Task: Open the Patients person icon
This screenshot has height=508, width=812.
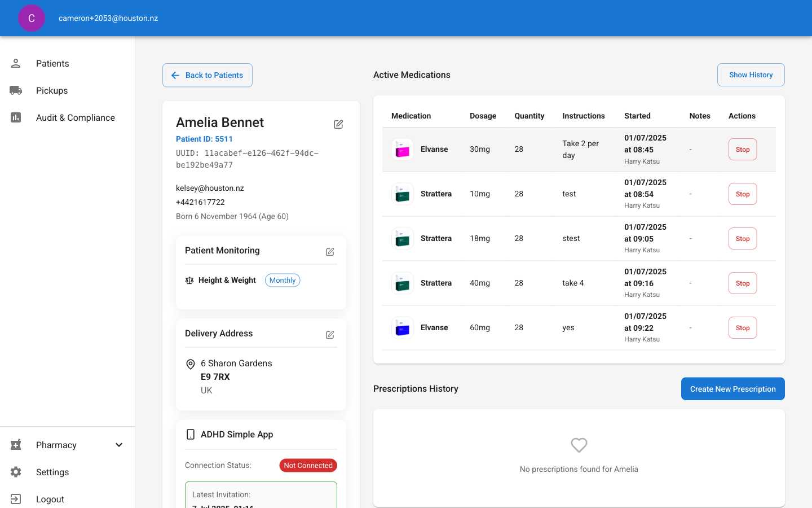Action: [16, 63]
